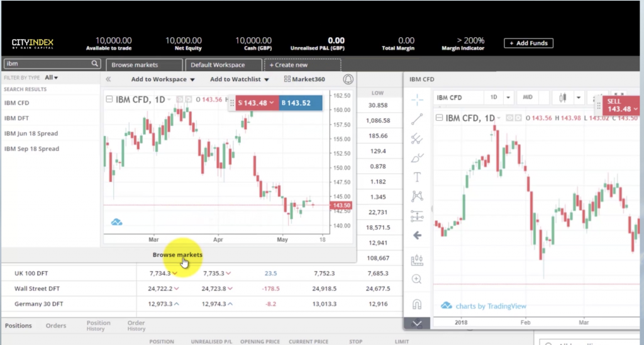Open Add to Workspace dropdown
Viewport: 644px width, 345px height.
[x=163, y=79]
